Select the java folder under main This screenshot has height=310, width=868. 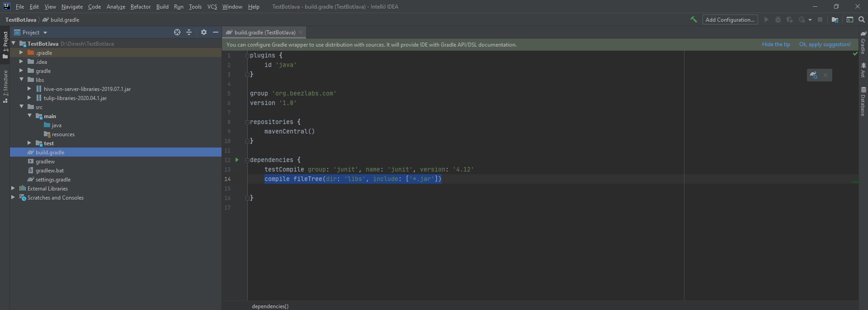(x=56, y=125)
